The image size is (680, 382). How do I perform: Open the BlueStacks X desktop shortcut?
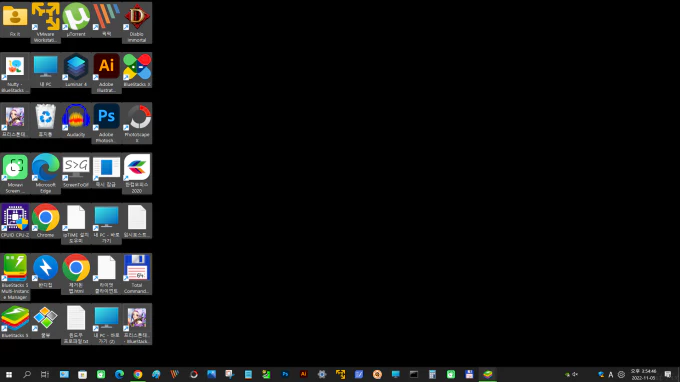(137, 70)
